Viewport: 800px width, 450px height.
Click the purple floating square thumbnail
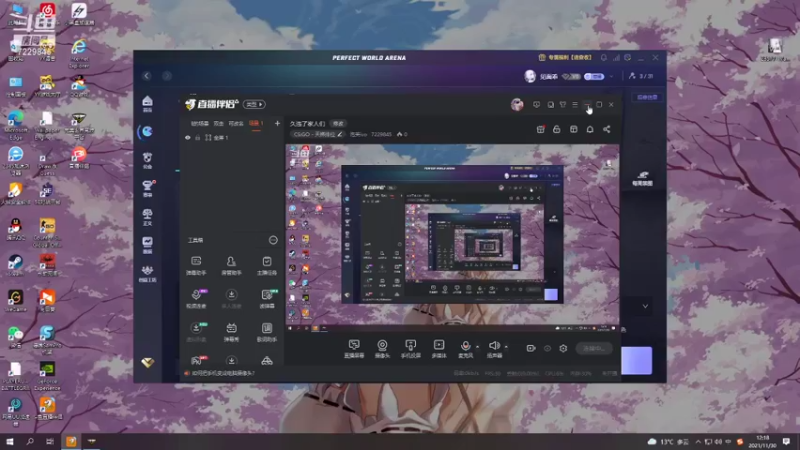(636, 361)
